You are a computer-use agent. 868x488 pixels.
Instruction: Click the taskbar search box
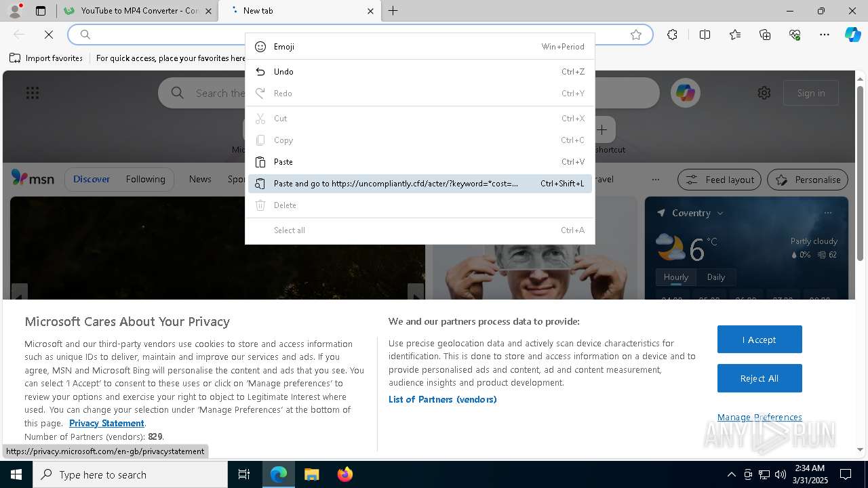(130, 474)
